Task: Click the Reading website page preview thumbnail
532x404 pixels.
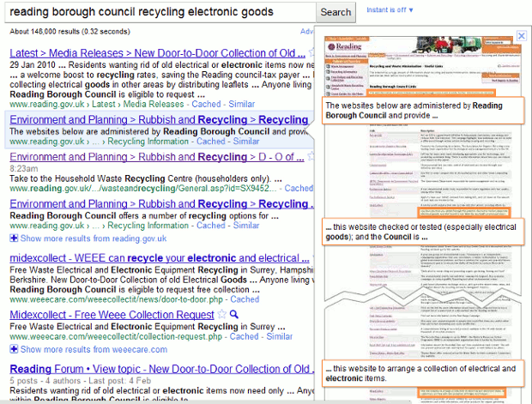Action: tap(423, 217)
